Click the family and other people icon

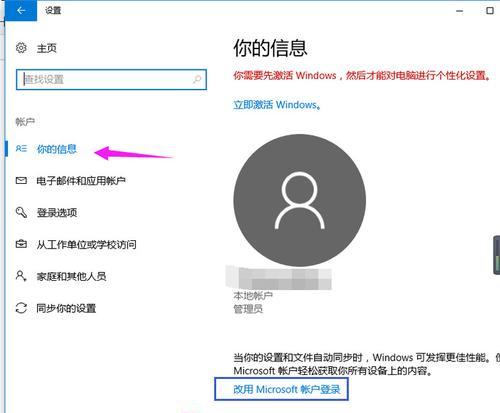[x=21, y=276]
